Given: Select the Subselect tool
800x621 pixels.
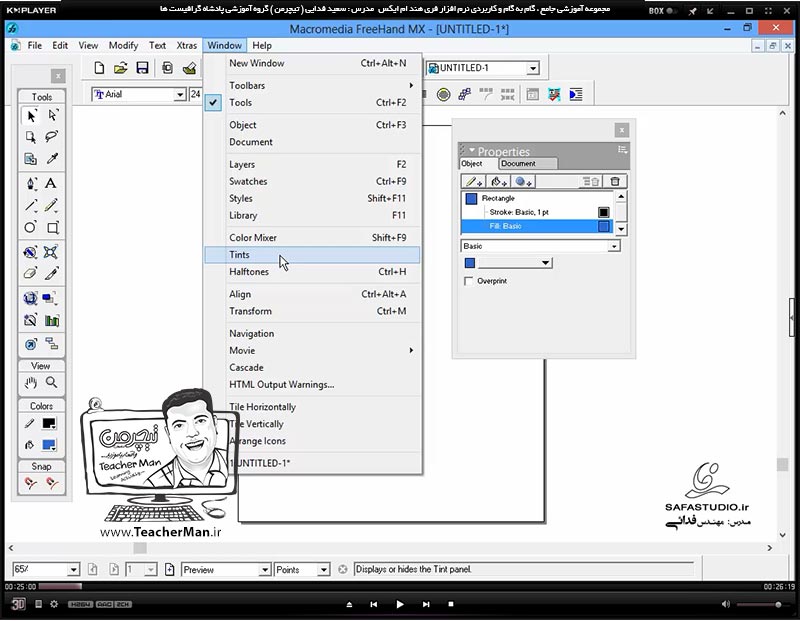Looking at the screenshot, I should [52, 115].
